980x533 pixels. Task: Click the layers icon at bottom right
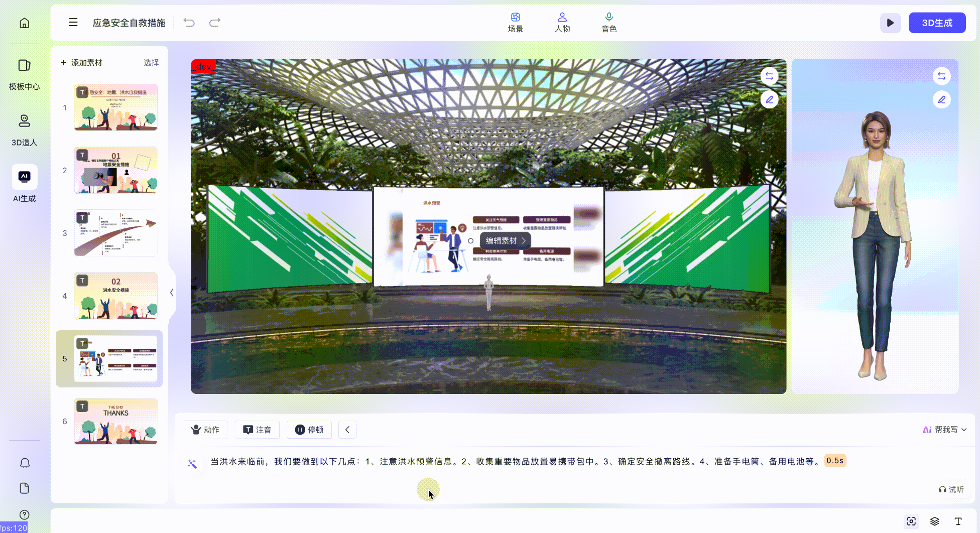pos(934,521)
